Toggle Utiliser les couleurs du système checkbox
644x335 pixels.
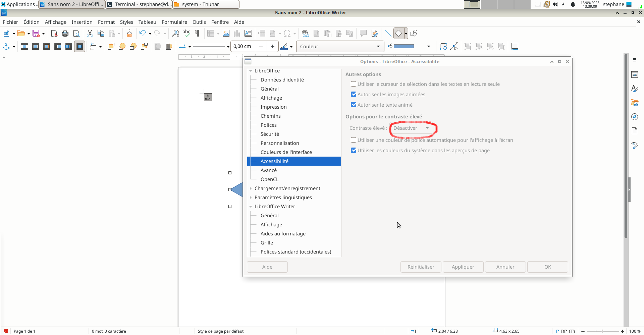click(x=354, y=151)
